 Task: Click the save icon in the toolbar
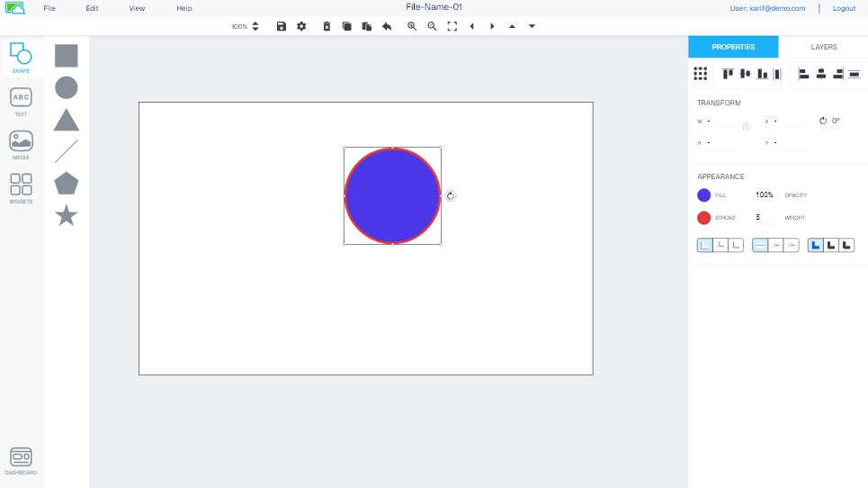(282, 26)
